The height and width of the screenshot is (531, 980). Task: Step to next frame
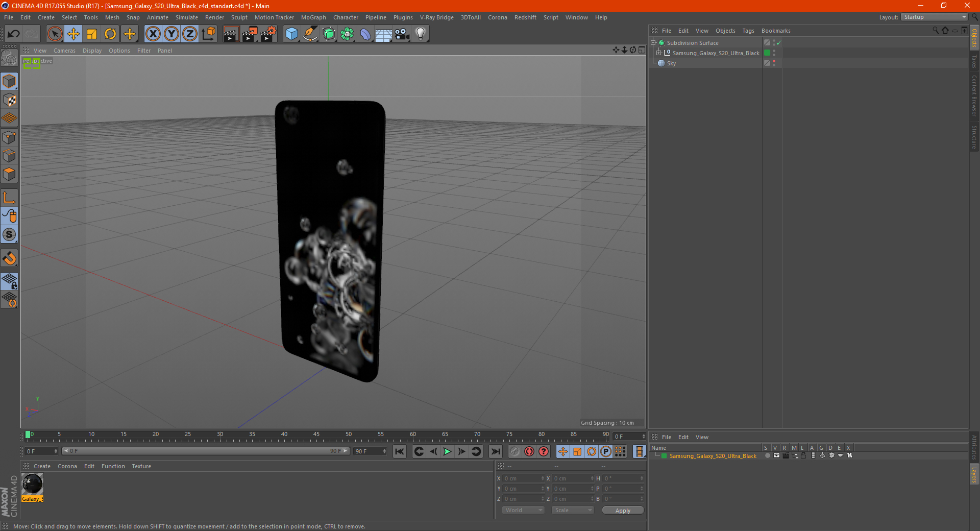(x=461, y=451)
